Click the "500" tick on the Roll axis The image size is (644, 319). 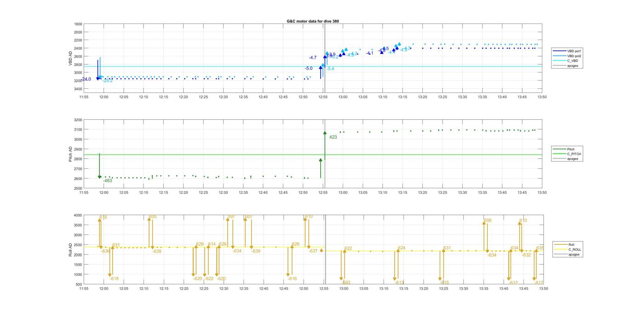tap(79, 284)
